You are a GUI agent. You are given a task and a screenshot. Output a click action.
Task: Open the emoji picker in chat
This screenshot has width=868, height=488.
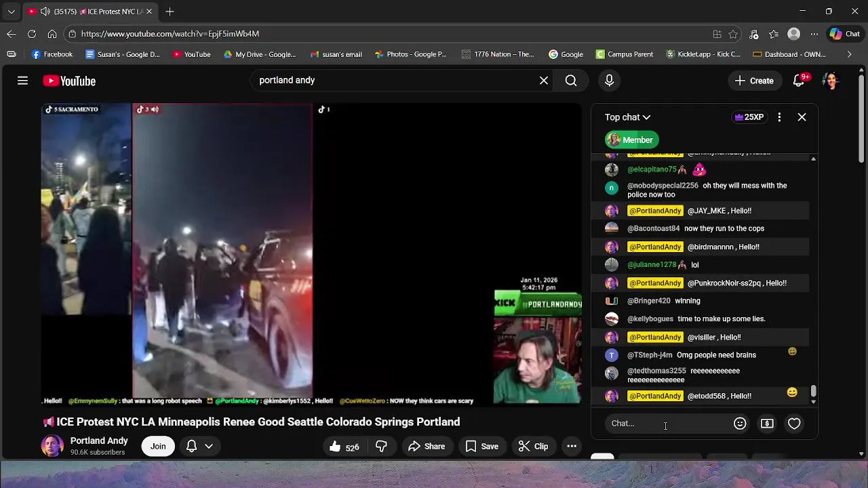point(740,424)
